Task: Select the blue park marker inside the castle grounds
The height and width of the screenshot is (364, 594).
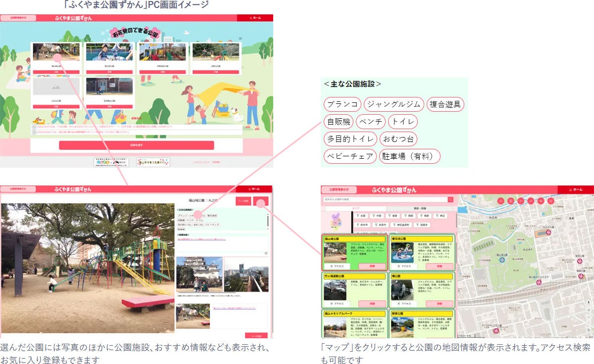Action: point(502,260)
